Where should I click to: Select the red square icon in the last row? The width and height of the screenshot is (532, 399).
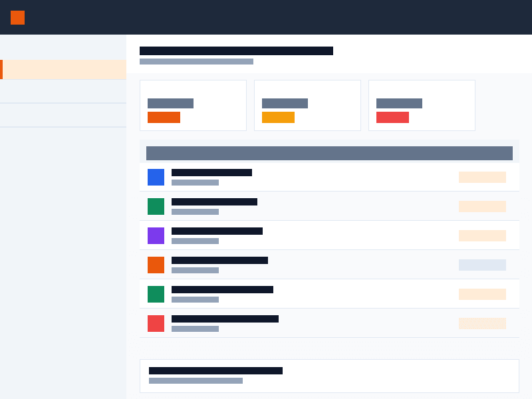coord(156,323)
